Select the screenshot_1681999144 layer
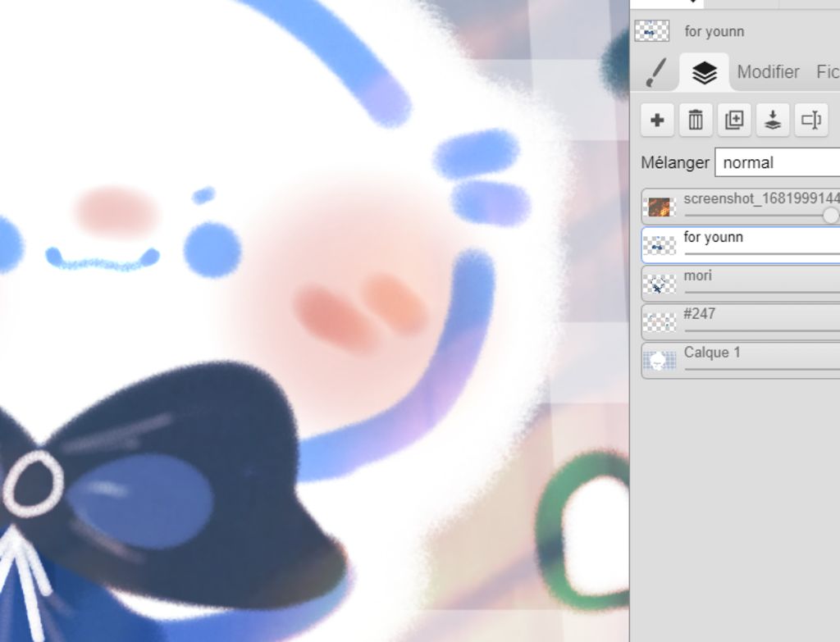840x642 pixels. 741,206
